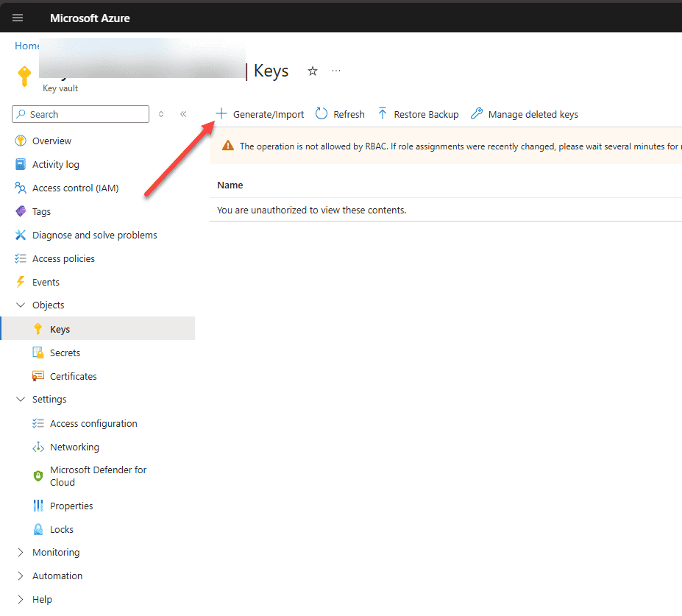This screenshot has height=616, width=682.
Task: Expand the Automation section chevron
Action: pyautogui.click(x=21, y=576)
